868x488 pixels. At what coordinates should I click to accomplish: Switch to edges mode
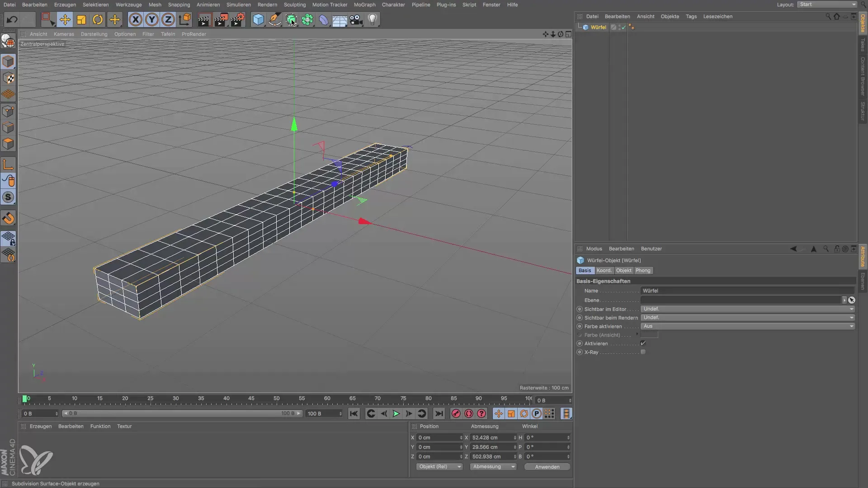(8, 127)
